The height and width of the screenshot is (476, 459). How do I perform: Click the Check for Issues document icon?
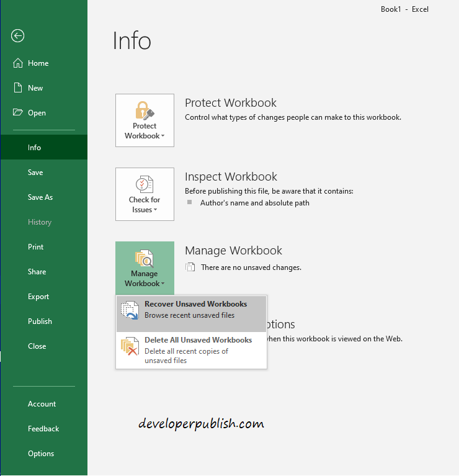point(145,184)
